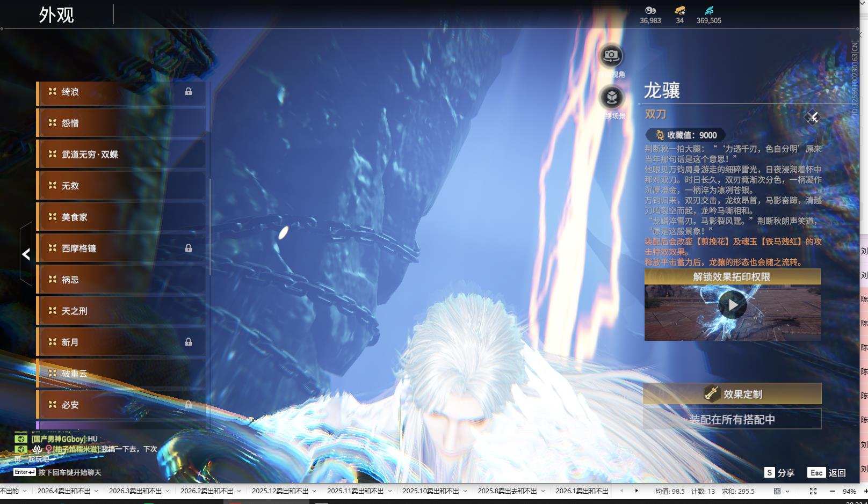Switch to the 2026.2卖出和不出 sheet tab

click(x=207, y=491)
